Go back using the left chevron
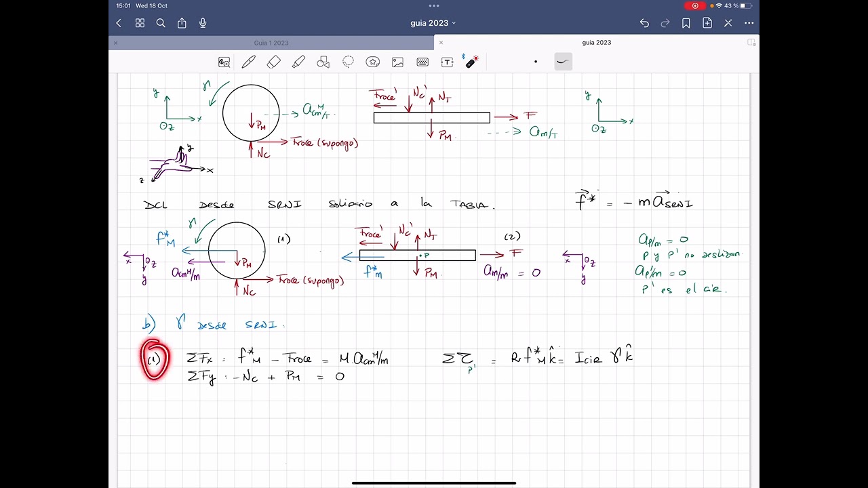The image size is (868, 488). (x=119, y=23)
